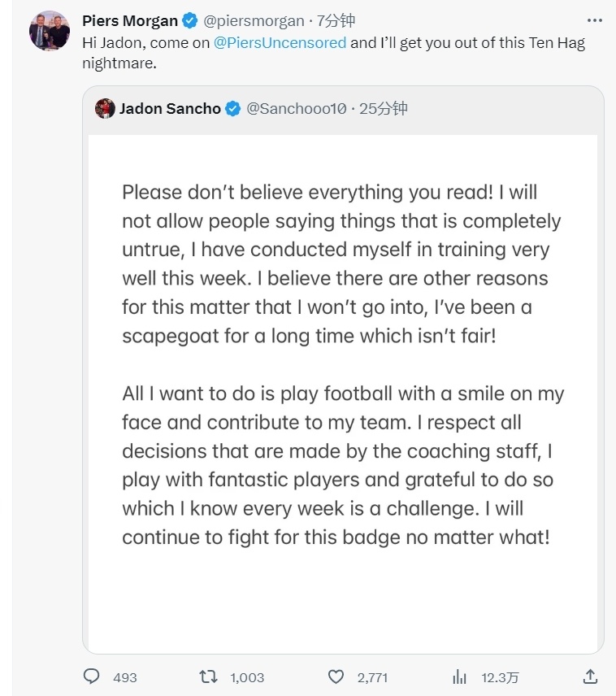The height and width of the screenshot is (696, 616).
Task: Click the @Sanchooo10 handle
Action: coord(296,109)
